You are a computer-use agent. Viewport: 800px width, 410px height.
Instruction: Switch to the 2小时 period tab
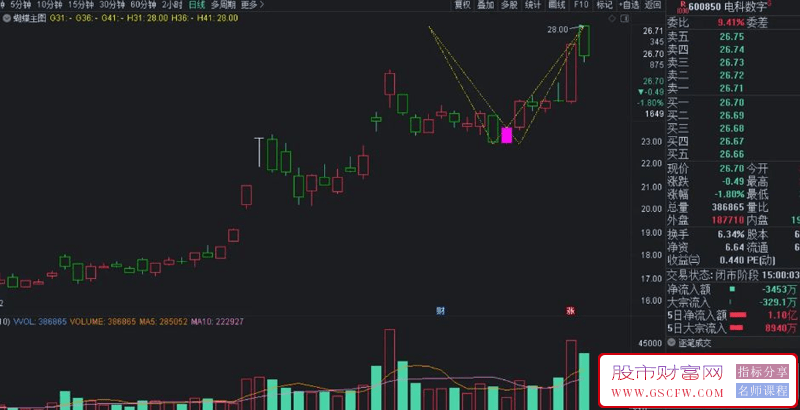172,5
